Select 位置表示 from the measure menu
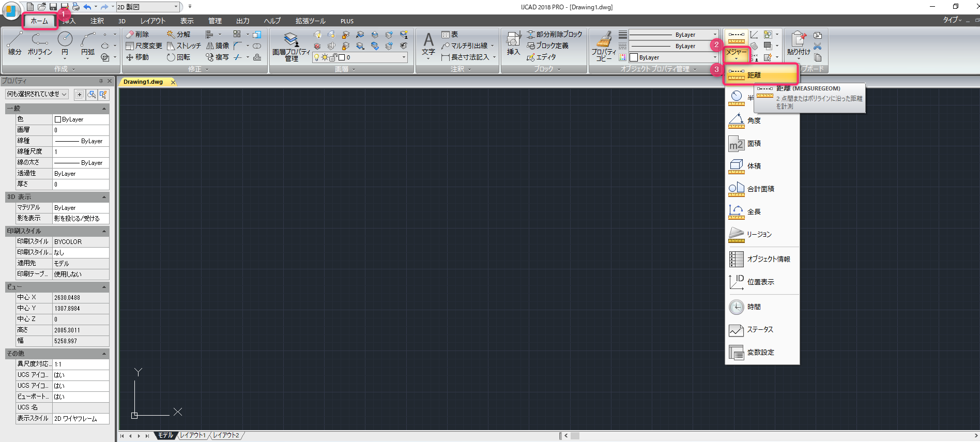Screen dimensions: 980x442 [762, 282]
